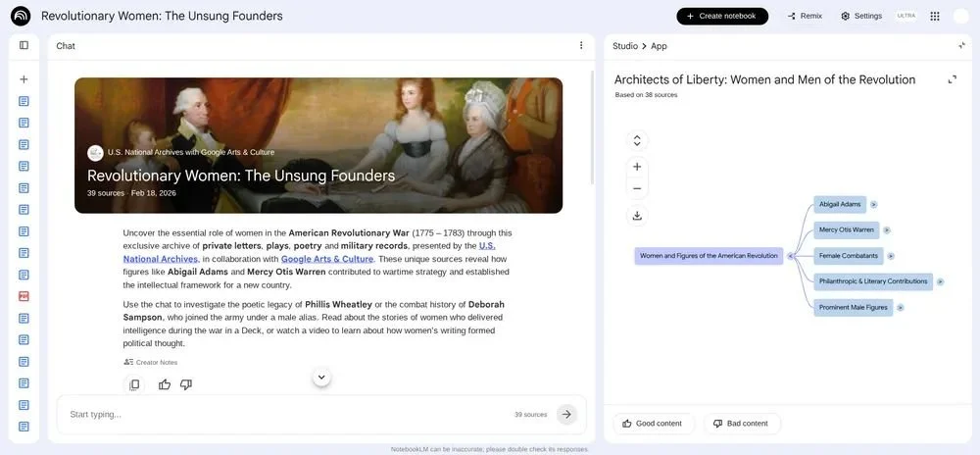Screen dimensions: 980x455
Task: Jump to bottom of chat chevron
Action: 321,377
